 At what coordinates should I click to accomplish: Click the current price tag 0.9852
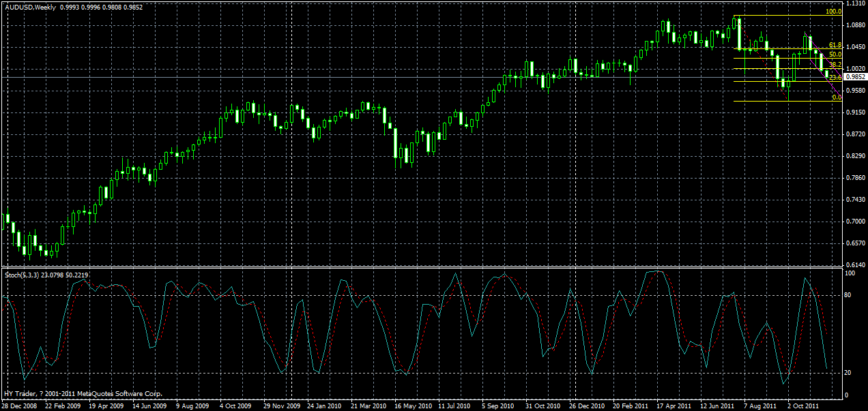(854, 77)
